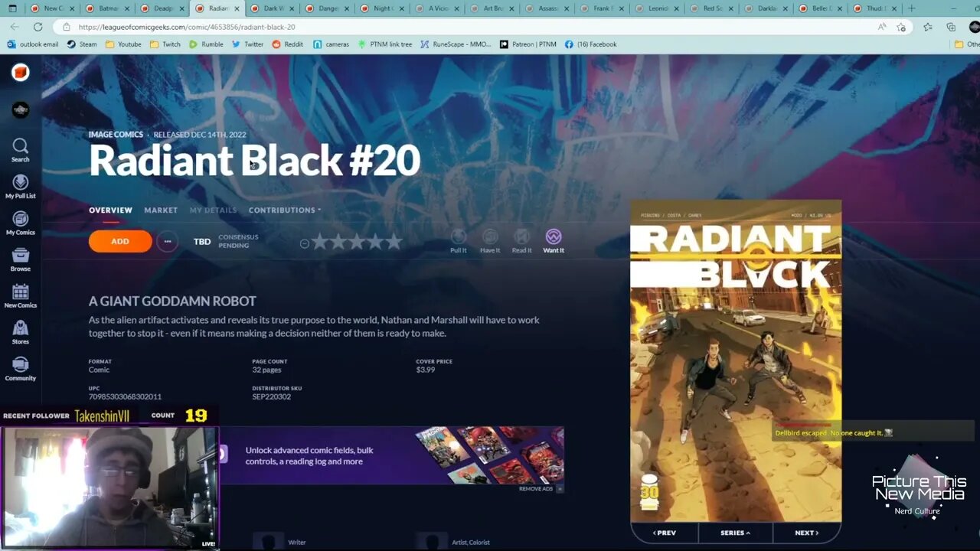Open Browse in the sidebar
Image resolution: width=980 pixels, height=551 pixels.
(x=21, y=260)
